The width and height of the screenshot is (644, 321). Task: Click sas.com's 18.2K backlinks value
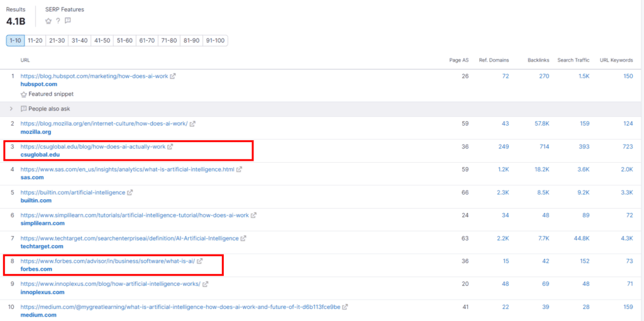click(x=541, y=169)
